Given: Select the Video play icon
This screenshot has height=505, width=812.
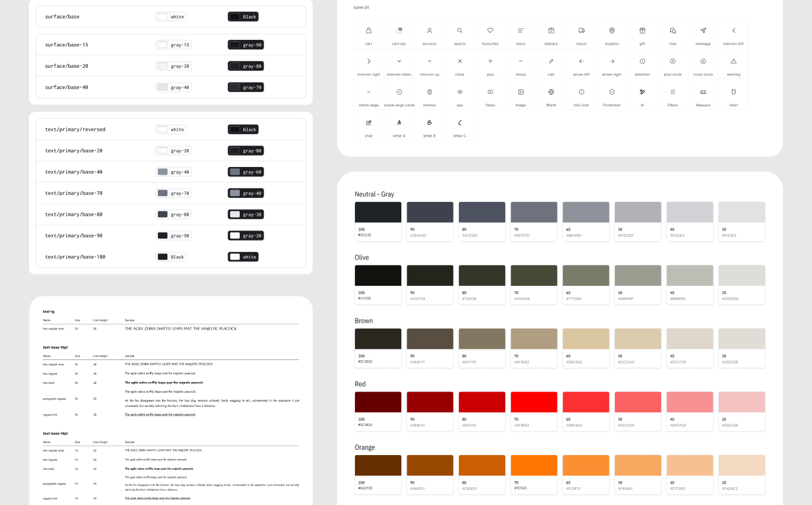Looking at the screenshot, I should [490, 92].
